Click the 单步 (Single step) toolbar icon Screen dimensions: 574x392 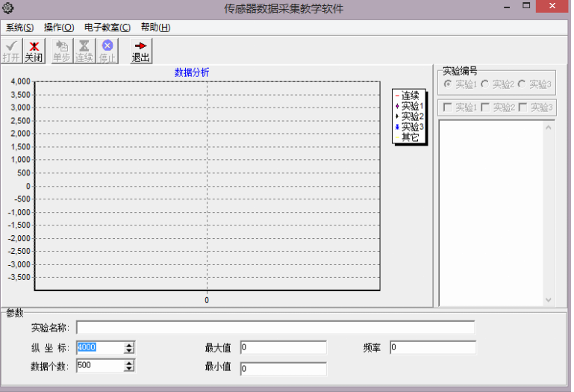[61, 46]
